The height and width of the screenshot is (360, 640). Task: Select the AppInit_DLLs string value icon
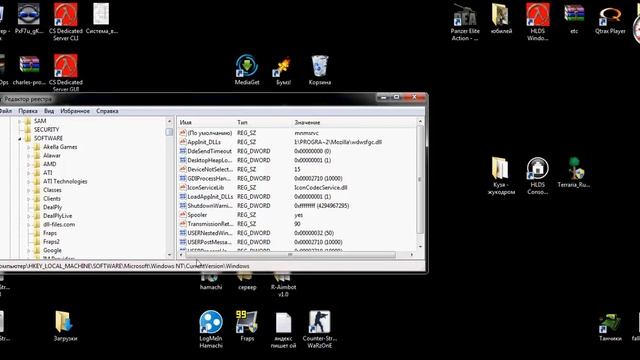tap(183, 142)
